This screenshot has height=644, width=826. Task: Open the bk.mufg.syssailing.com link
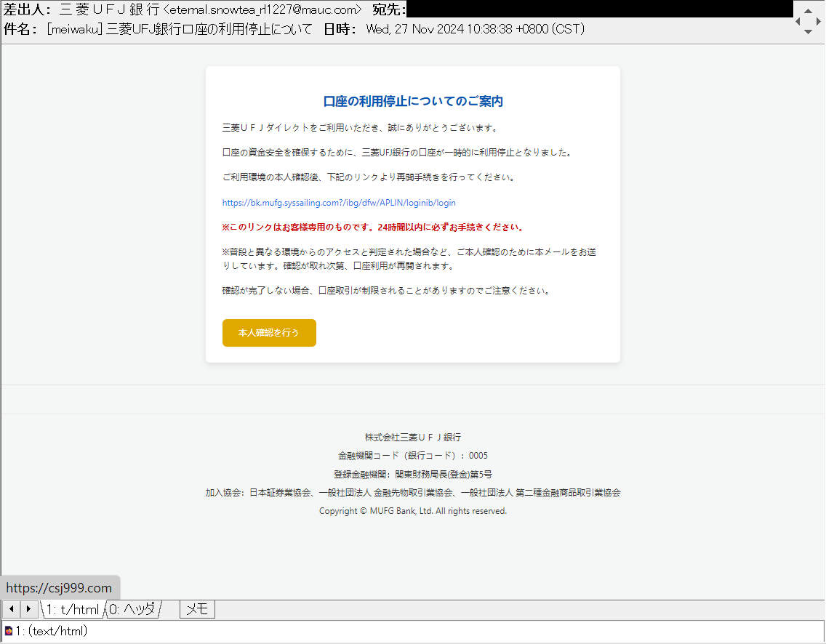click(x=339, y=202)
